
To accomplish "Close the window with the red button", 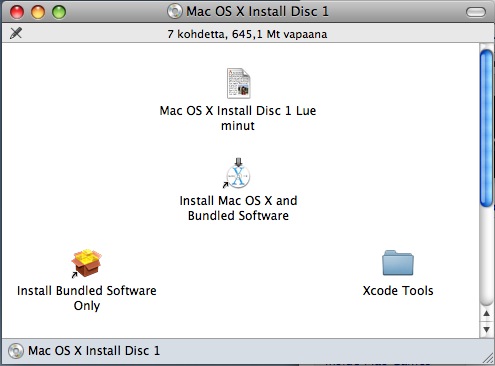I will 17,12.
